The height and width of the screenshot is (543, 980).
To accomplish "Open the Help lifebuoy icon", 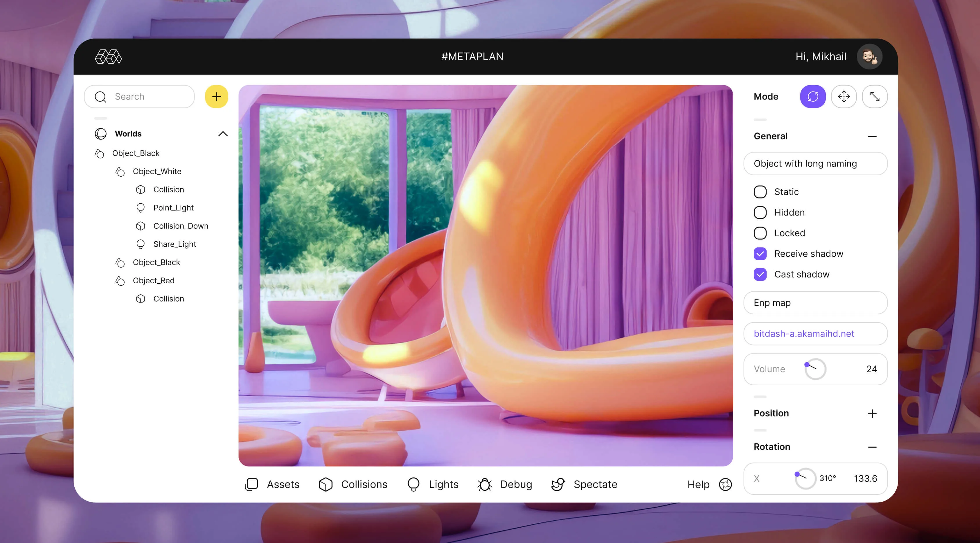I will coord(725,484).
